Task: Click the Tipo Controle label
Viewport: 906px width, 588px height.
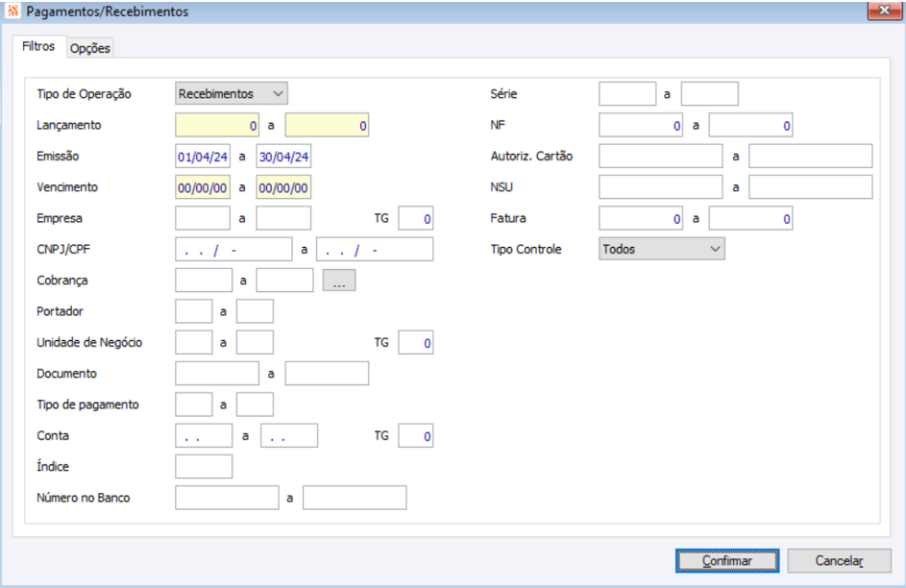Action: point(526,250)
